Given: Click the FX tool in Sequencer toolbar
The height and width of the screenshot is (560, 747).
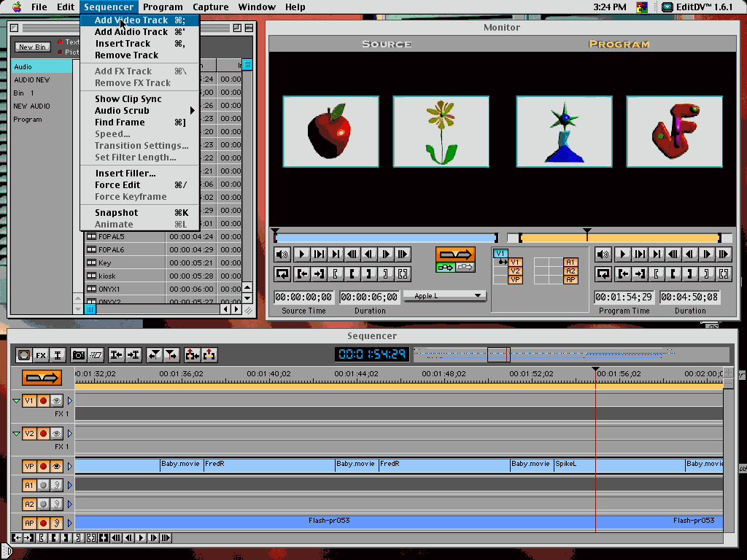Looking at the screenshot, I should coord(41,355).
